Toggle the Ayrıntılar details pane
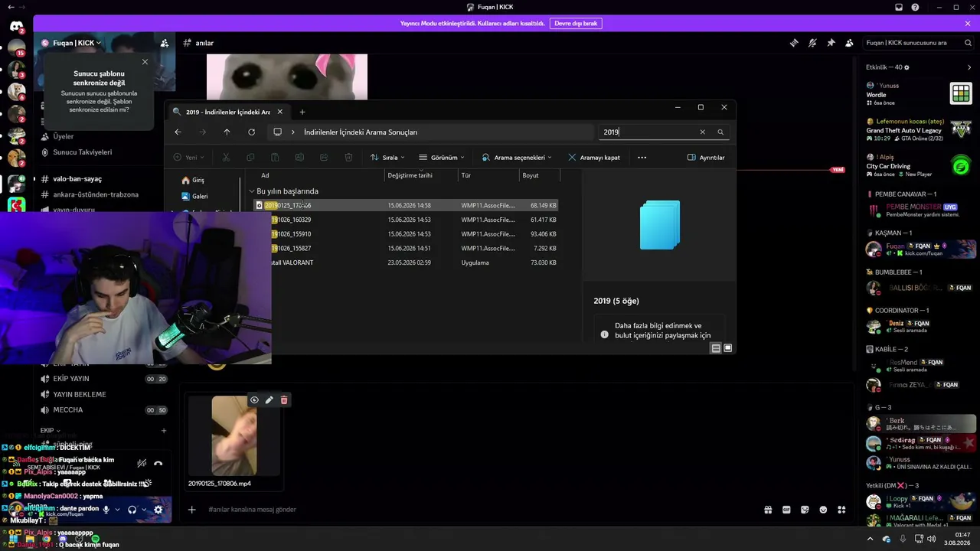Screen dimensions: 980x551 (x=706, y=158)
